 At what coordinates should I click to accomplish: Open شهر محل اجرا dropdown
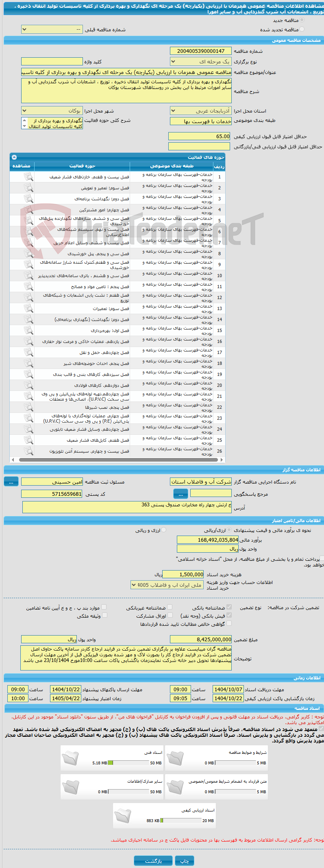(52, 111)
